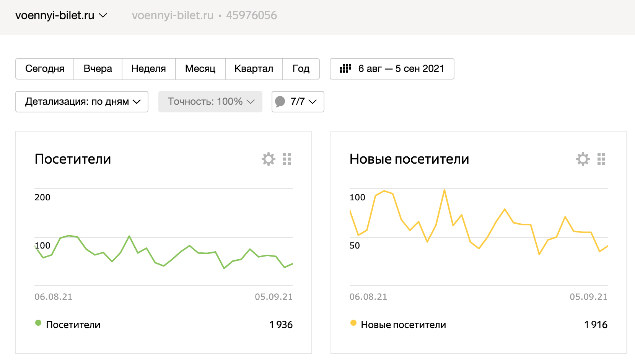Viewport: 635px width, 364px height.
Task: Toggle yellow Новые посетители legend dot
Action: pos(353,323)
